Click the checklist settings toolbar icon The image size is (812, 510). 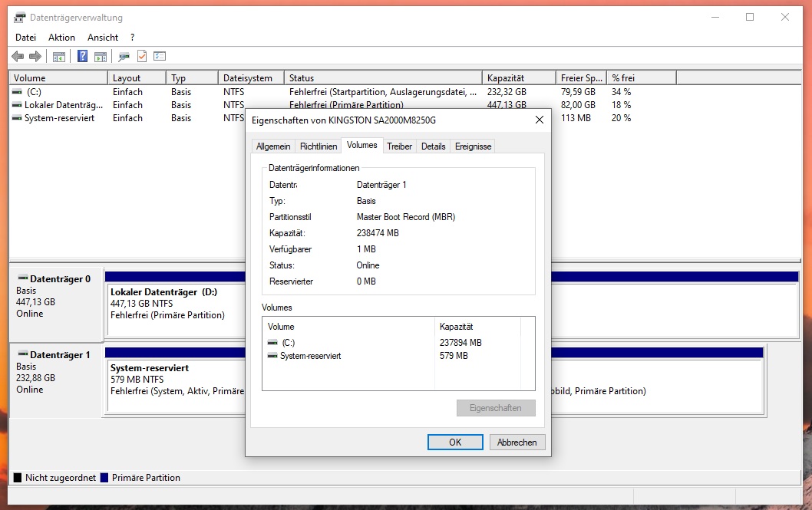(160, 57)
